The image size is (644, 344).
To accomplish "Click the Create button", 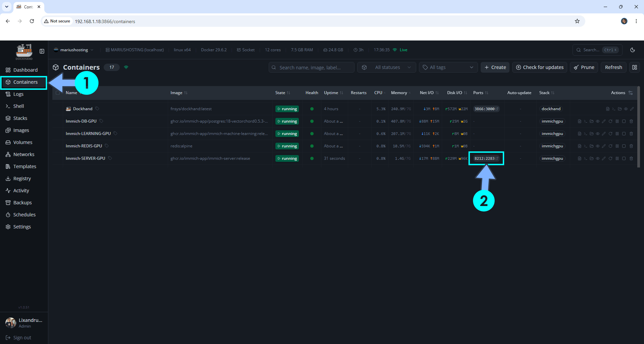I will pos(495,67).
